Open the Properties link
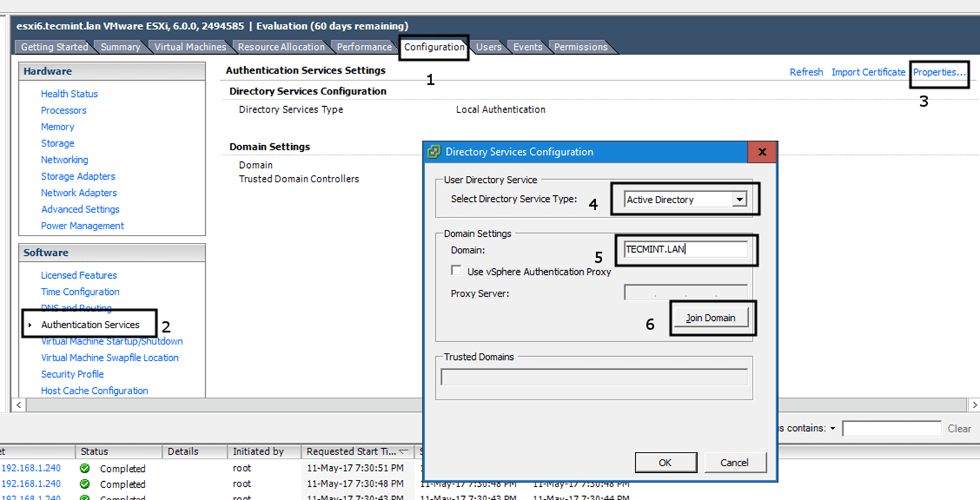 pyautogui.click(x=939, y=72)
